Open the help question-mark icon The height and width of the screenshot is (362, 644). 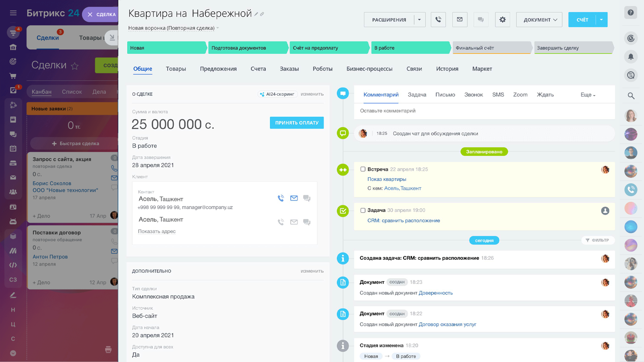631,13
